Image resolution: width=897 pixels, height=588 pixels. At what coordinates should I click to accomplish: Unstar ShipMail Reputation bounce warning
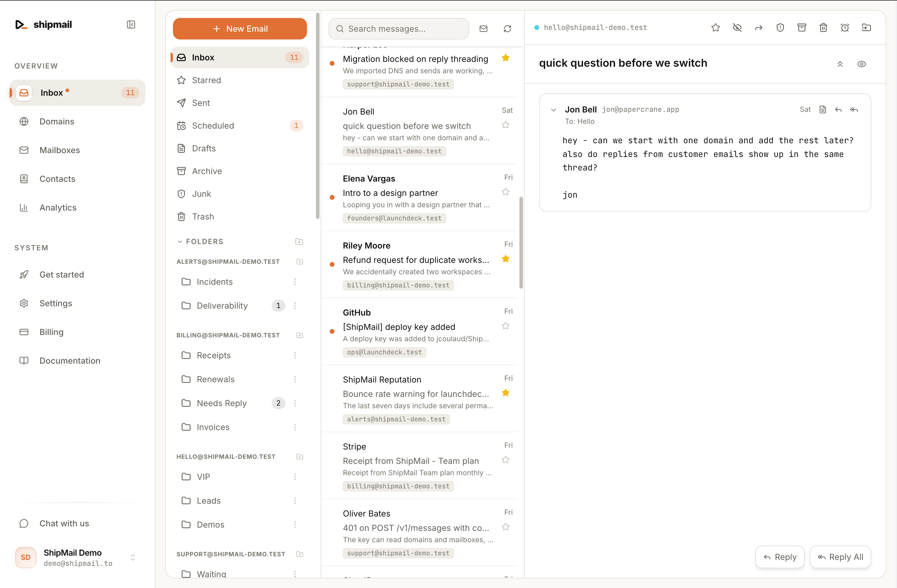pos(506,393)
